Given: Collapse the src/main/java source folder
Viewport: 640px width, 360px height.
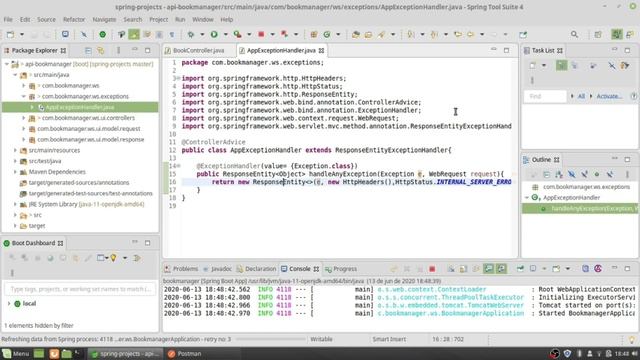Looking at the screenshot, I should [x=15, y=75].
